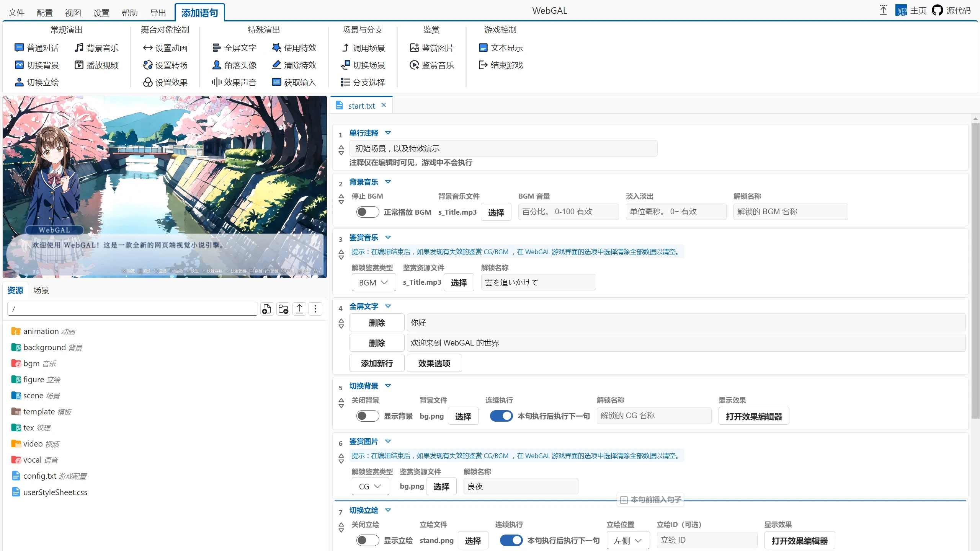Viewport: 980px width, 551px height.
Task: Open the 文件 menu
Action: click(x=16, y=13)
